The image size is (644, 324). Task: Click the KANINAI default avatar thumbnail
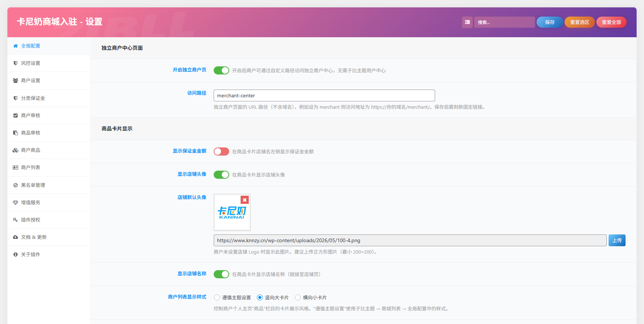click(x=232, y=212)
